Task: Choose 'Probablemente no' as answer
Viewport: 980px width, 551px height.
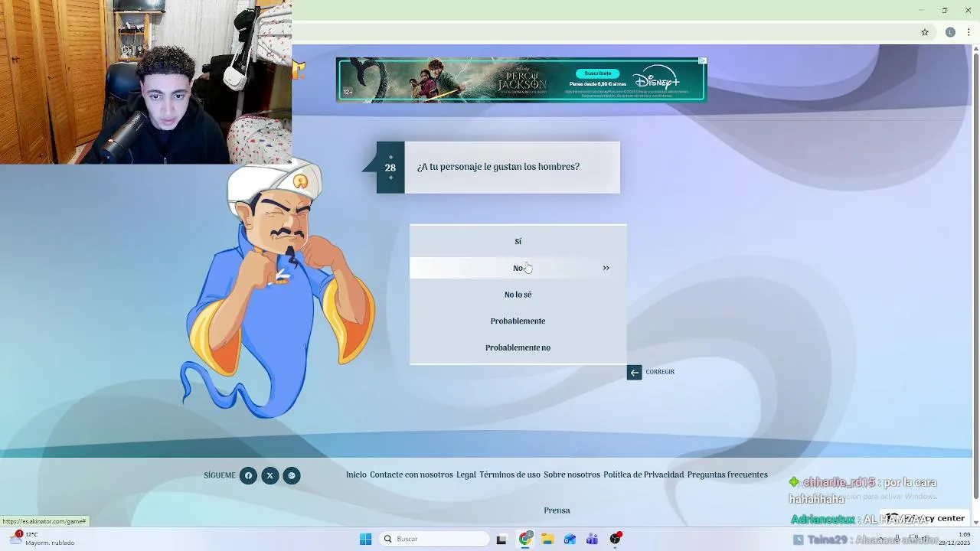Action: coord(518,347)
